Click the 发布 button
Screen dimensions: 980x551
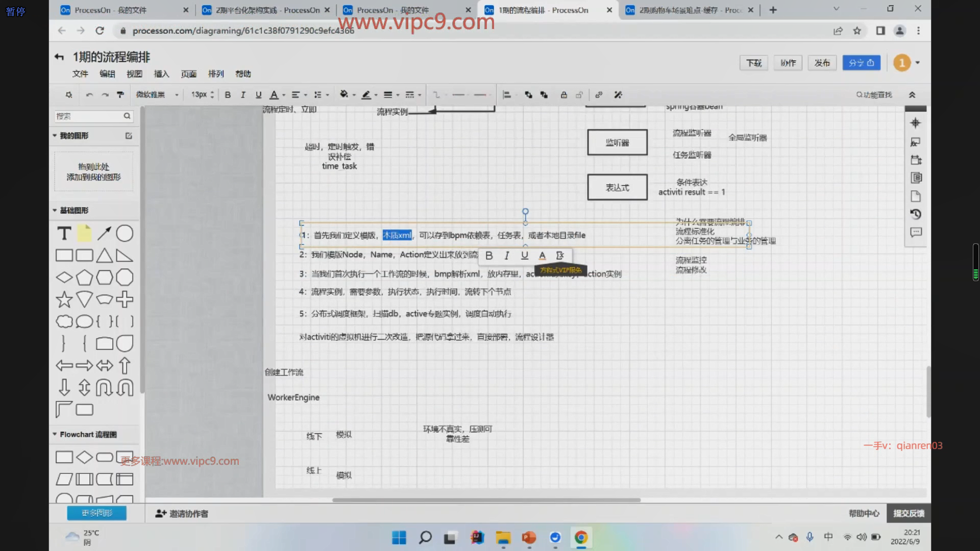[822, 63]
